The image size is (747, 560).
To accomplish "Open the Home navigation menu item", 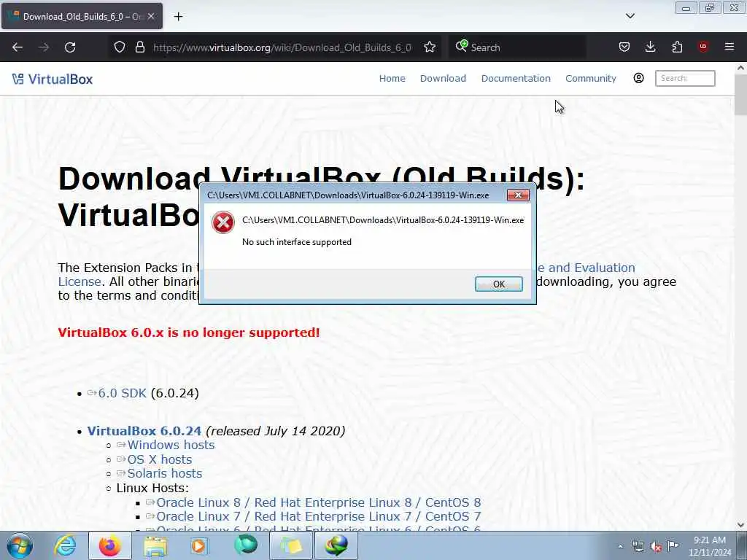I will point(392,79).
